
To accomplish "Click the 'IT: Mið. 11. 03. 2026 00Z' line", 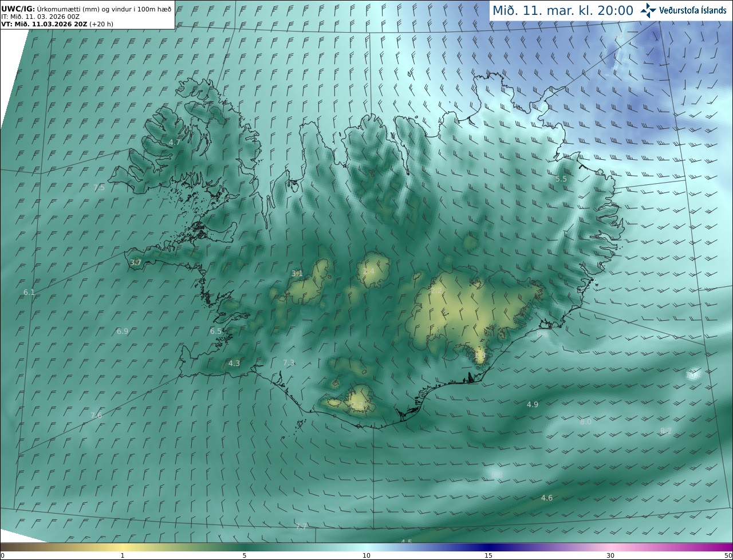I will (x=40, y=17).
